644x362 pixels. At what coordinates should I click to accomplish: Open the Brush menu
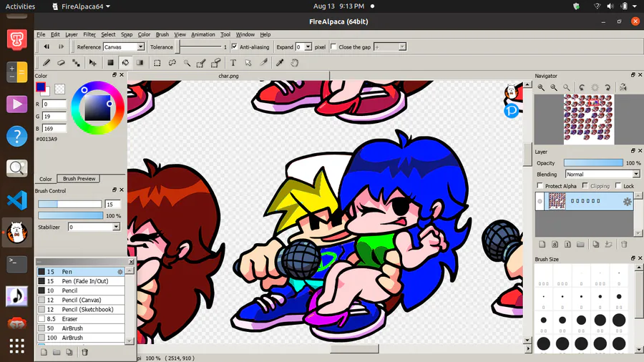[x=162, y=34]
